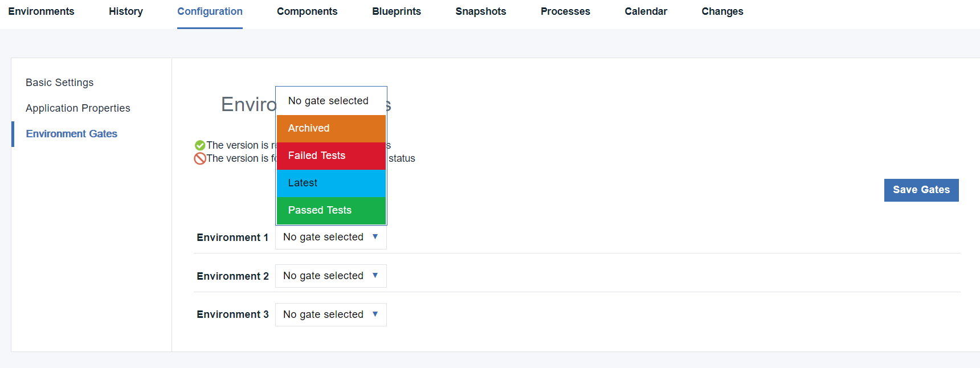Open the Environment 1 gate dropdown
This screenshot has height=368, width=980.
click(330, 237)
